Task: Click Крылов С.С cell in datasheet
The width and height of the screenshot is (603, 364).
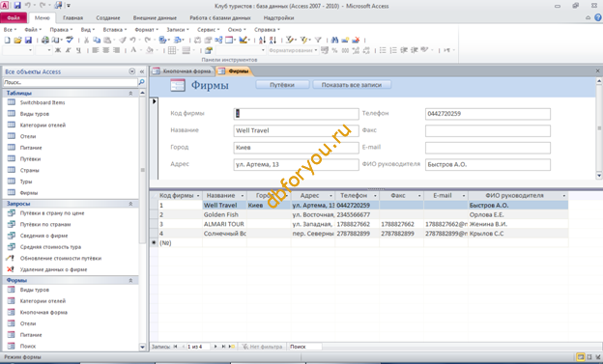Action: [x=518, y=234]
